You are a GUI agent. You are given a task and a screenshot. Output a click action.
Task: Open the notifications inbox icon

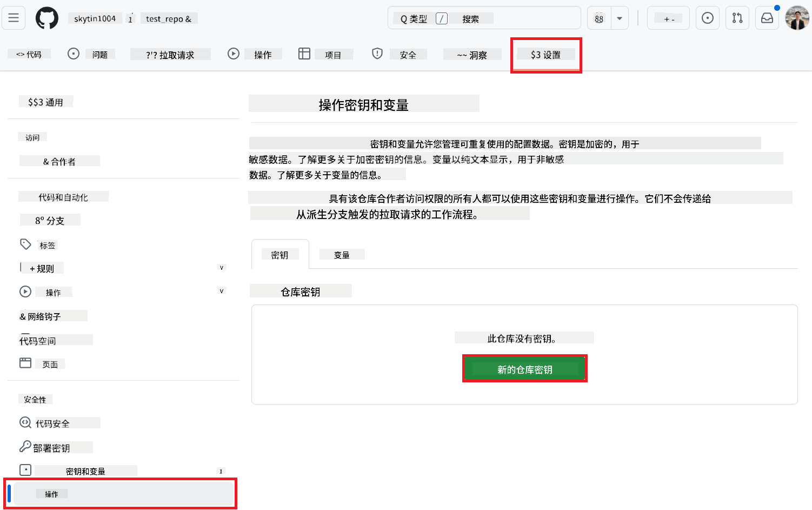point(767,18)
